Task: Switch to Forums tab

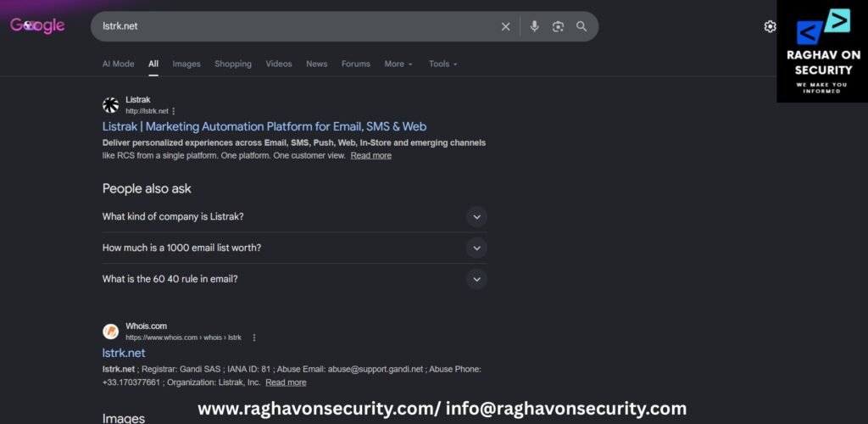Action: 355,64
